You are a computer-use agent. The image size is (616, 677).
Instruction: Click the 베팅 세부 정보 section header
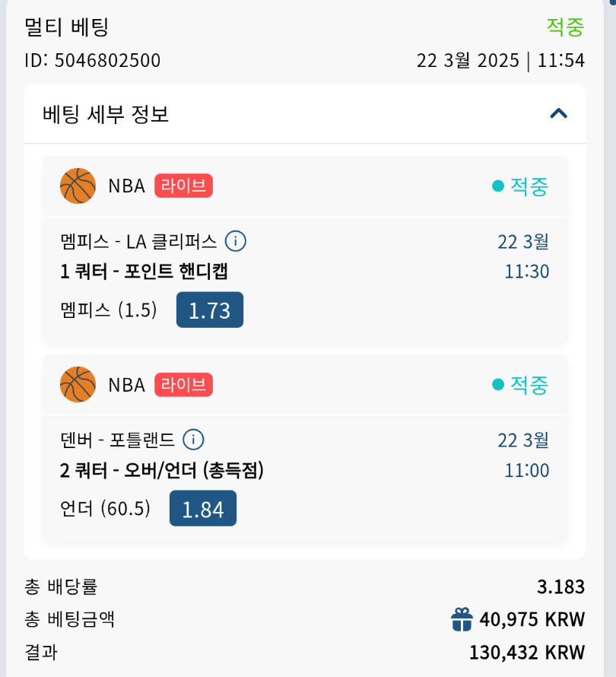click(x=106, y=114)
